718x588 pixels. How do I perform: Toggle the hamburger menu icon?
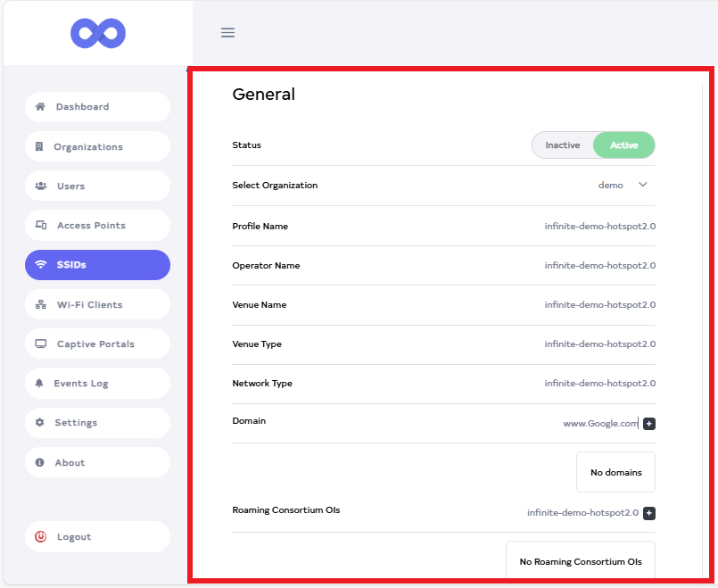[227, 33]
